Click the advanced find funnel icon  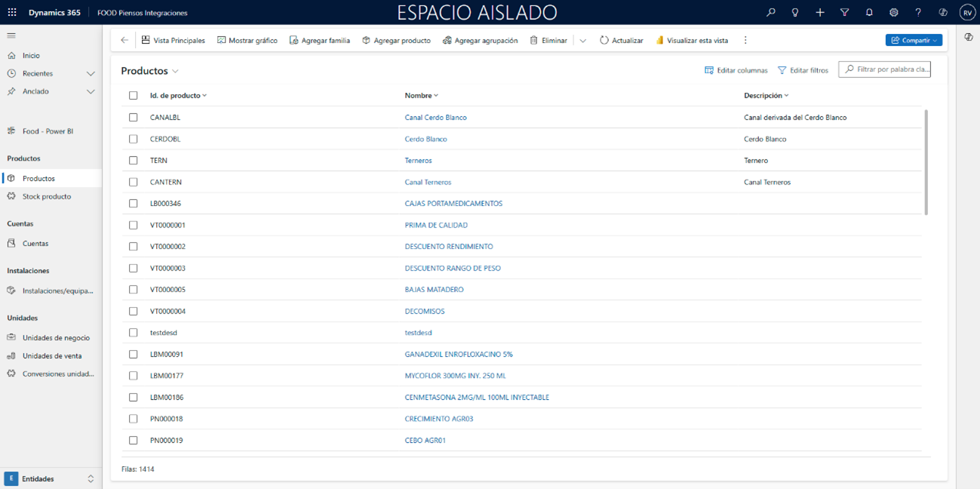pos(844,13)
